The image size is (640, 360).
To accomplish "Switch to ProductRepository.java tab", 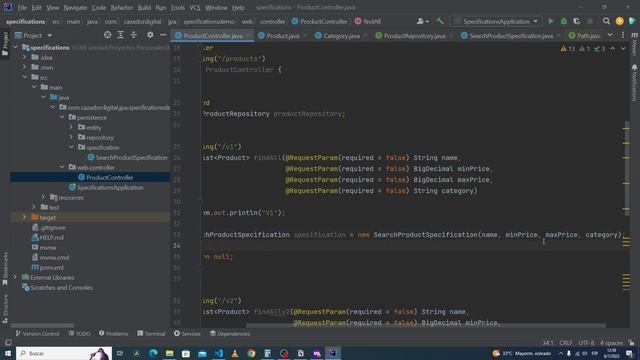I will (x=414, y=36).
